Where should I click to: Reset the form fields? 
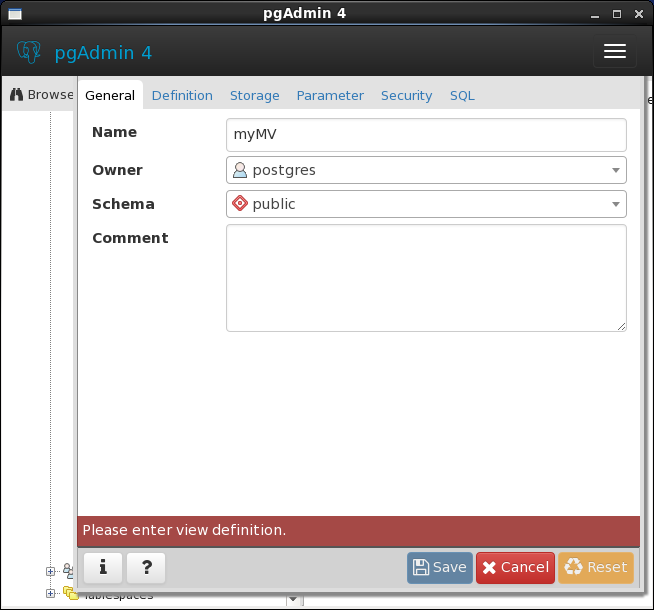pyautogui.click(x=596, y=567)
